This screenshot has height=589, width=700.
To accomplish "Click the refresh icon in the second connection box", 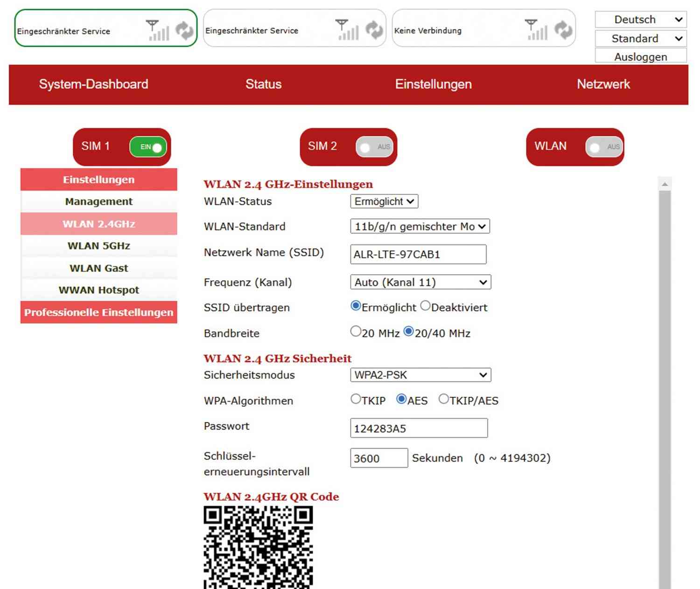I will coord(374,30).
